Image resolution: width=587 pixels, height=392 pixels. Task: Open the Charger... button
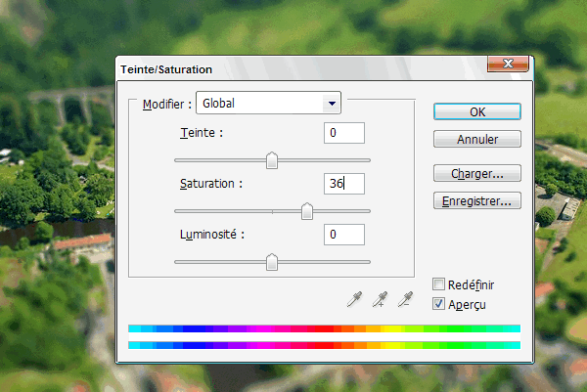477,174
